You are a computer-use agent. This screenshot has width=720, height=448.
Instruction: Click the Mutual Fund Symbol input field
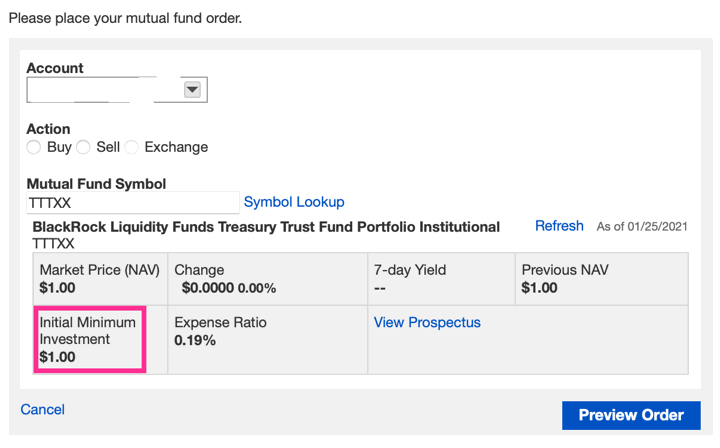[132, 202]
